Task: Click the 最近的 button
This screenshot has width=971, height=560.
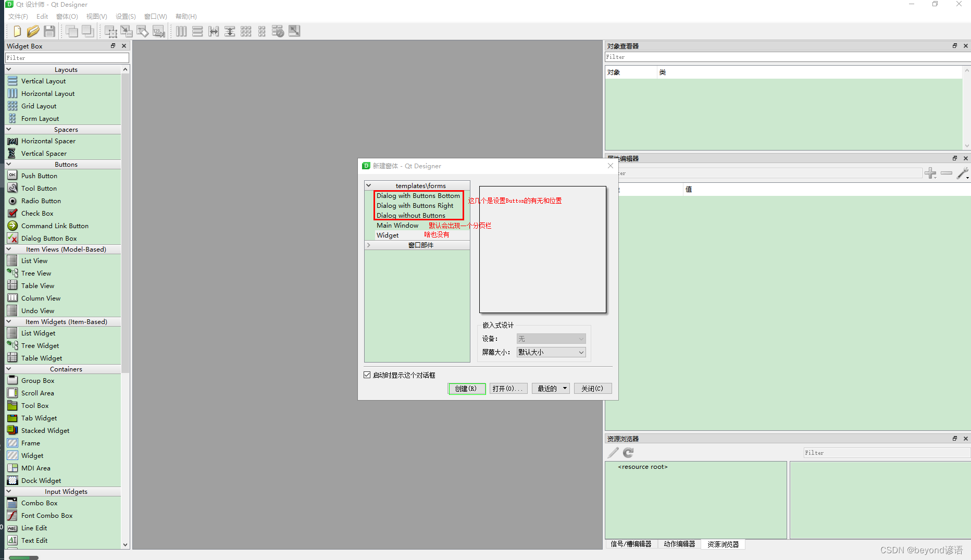Action: click(x=551, y=389)
